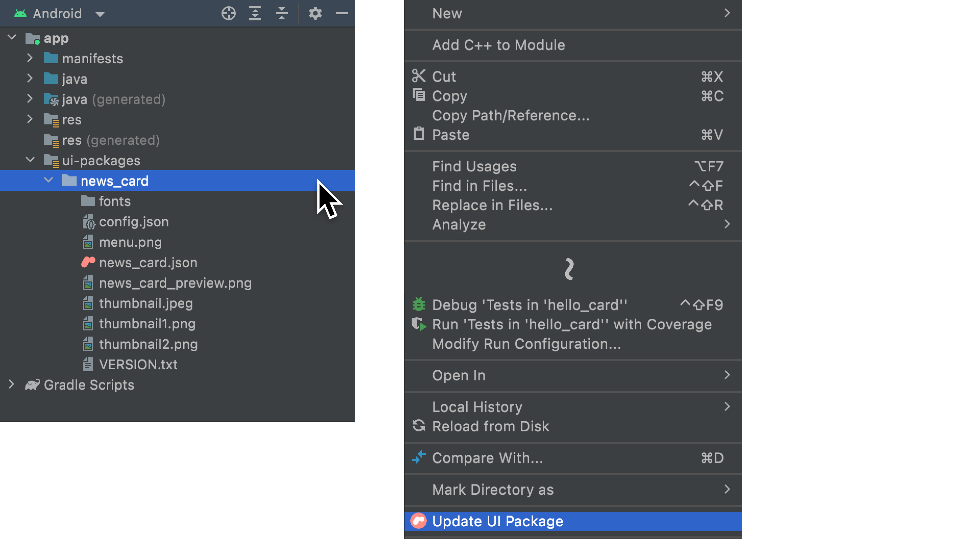
Task: Click the Compare With icon
Action: pos(419,457)
